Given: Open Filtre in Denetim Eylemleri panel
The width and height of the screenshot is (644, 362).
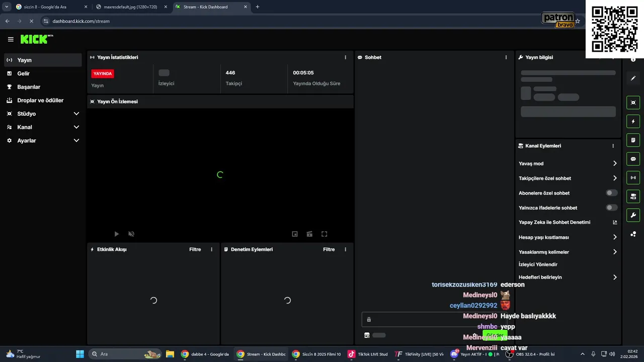Looking at the screenshot, I should [329, 249].
